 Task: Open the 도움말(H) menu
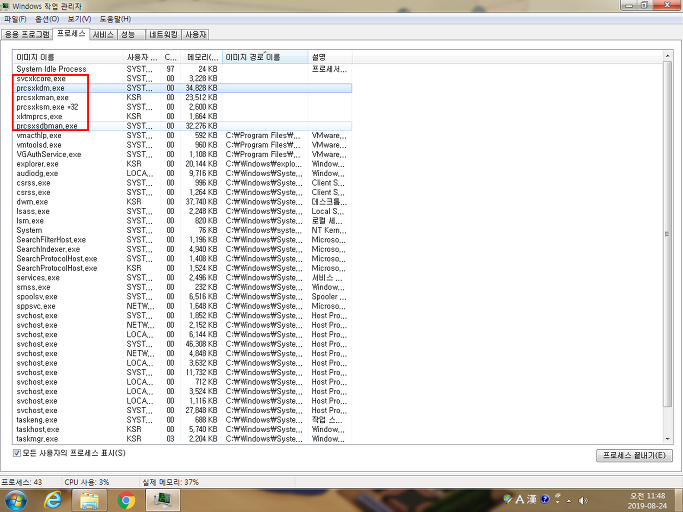[x=115, y=19]
